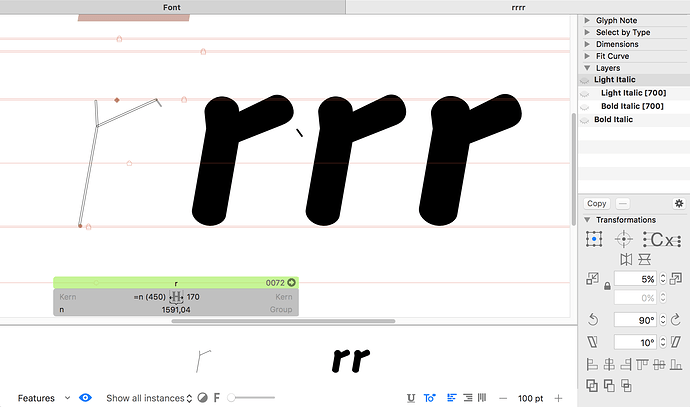The image size is (690, 407).
Task: Select the transformation origin grid icon
Action: tap(594, 239)
